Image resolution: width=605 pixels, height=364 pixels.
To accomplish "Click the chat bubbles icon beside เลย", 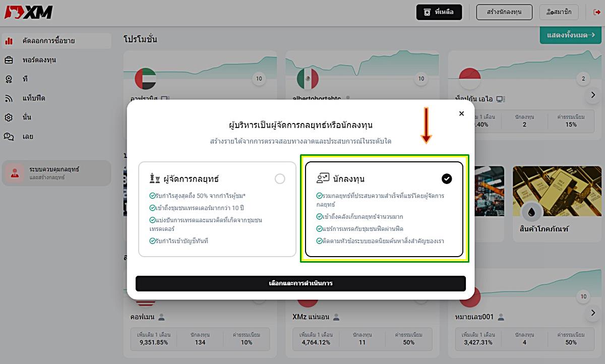I will click(9, 137).
